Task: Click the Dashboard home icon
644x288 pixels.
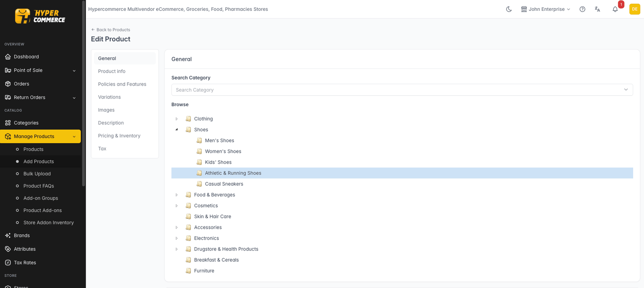Action: [x=8, y=57]
